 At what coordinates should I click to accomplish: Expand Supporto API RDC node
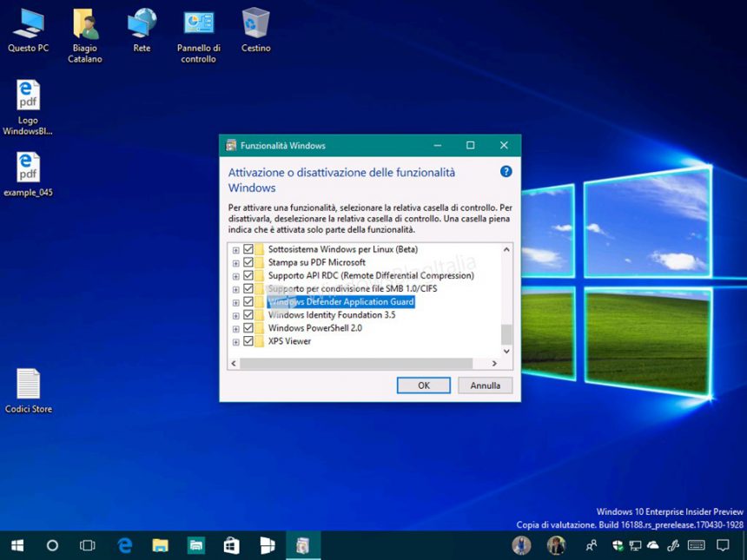[235, 276]
